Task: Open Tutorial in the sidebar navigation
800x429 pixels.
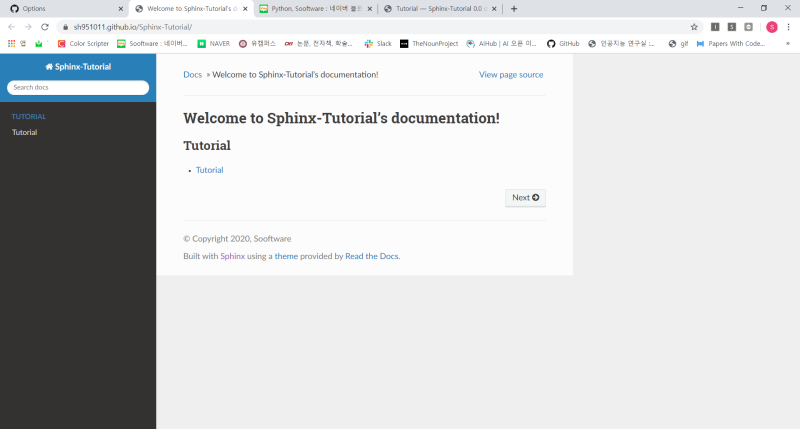Action: tap(24, 133)
